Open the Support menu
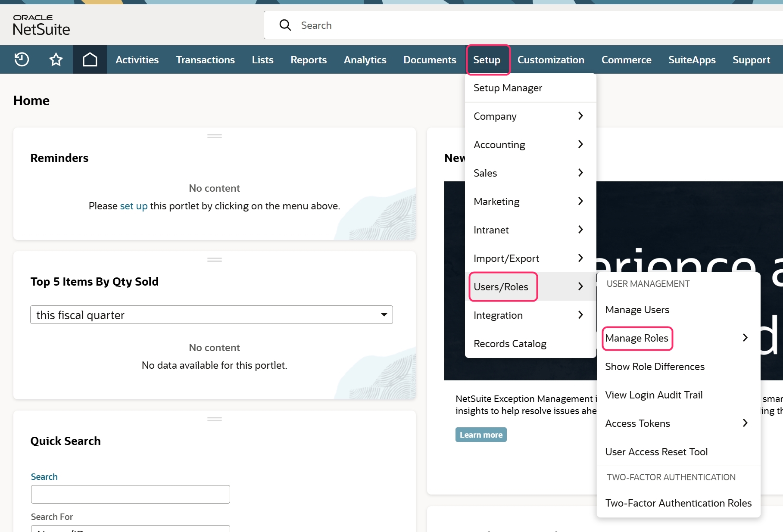 752,59
